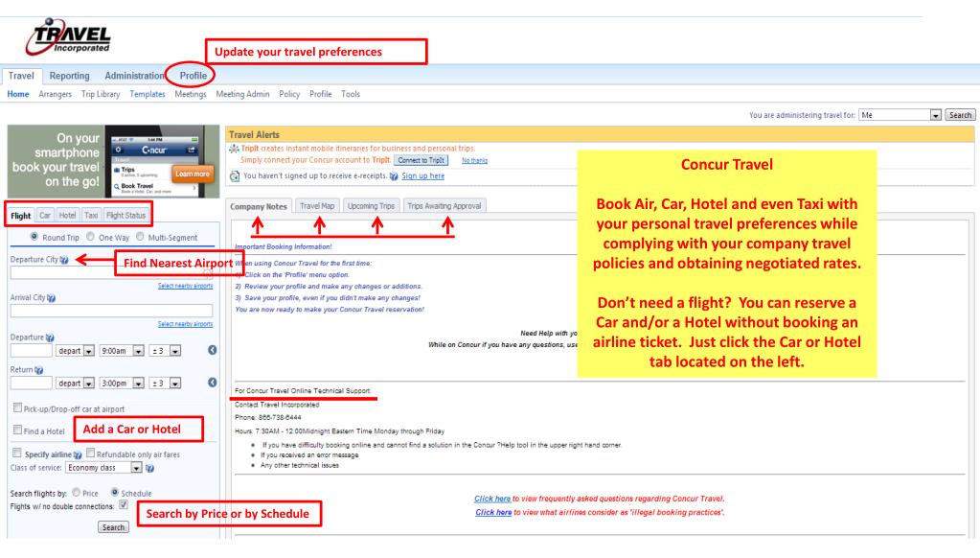Open Policy in the submenu

pos(289,94)
